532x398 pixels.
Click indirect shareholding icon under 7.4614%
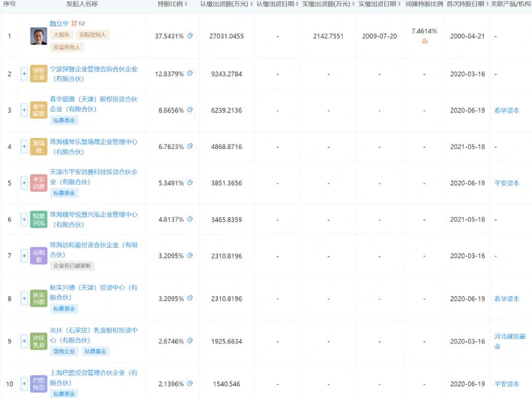(424, 41)
